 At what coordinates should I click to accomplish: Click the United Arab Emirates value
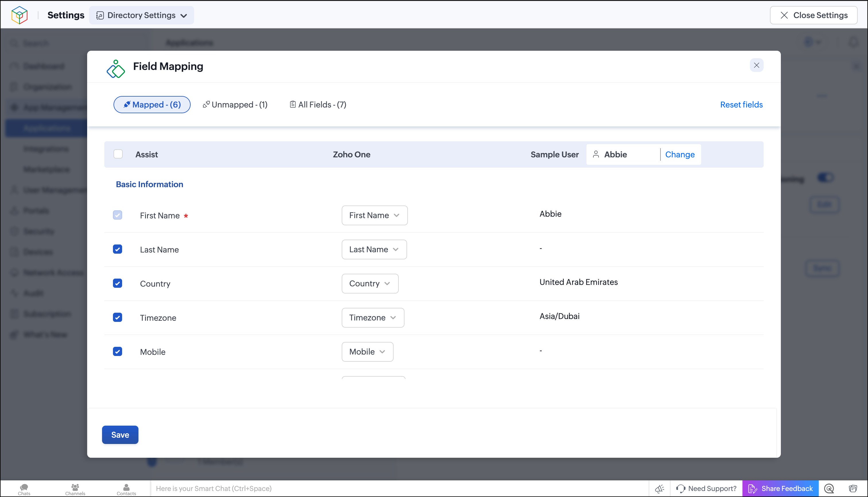578,282
